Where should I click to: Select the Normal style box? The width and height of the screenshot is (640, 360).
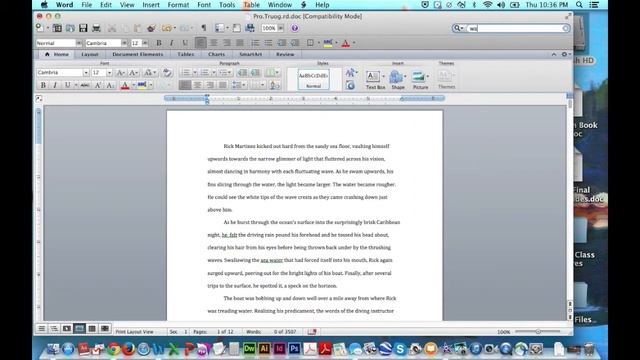pyautogui.click(x=313, y=79)
